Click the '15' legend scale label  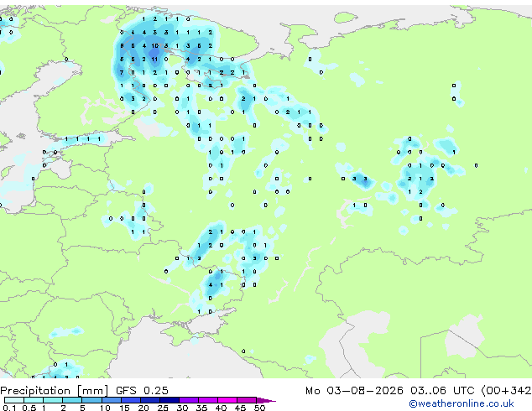pos(124,408)
